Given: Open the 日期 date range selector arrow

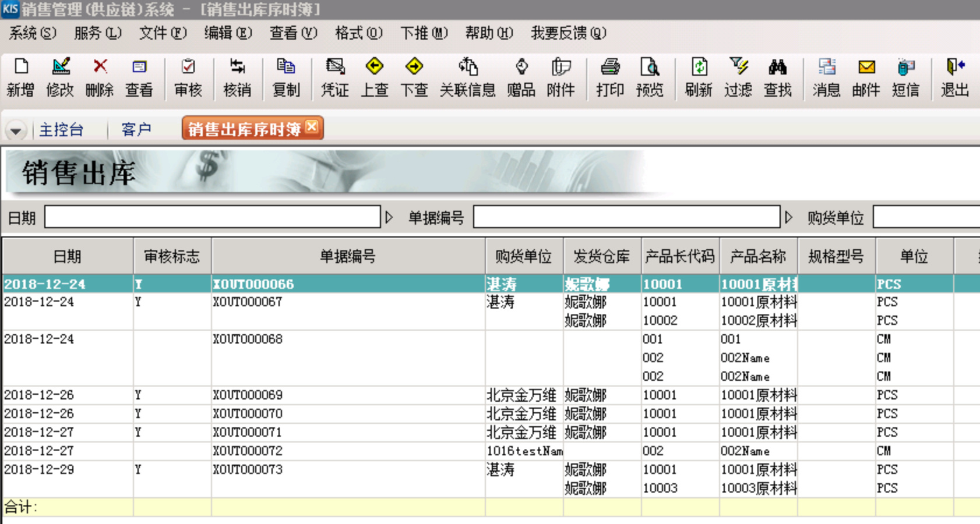Looking at the screenshot, I should pyautogui.click(x=389, y=217).
